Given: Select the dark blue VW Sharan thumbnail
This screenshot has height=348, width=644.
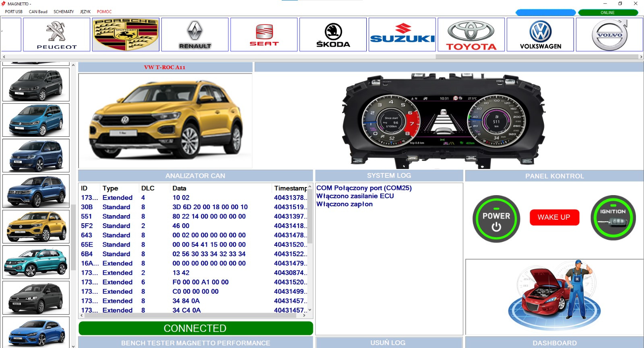Looking at the screenshot, I should pos(36,155).
